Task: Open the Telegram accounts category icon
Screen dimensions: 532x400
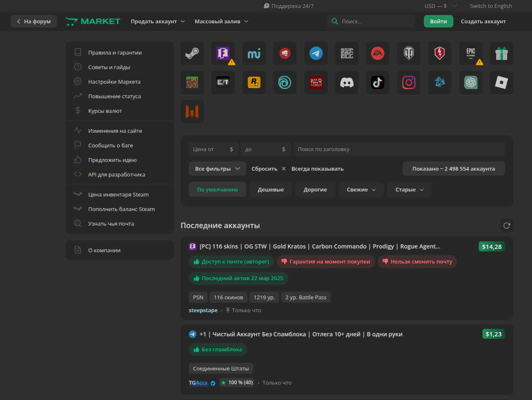Action: pyautogui.click(x=316, y=53)
